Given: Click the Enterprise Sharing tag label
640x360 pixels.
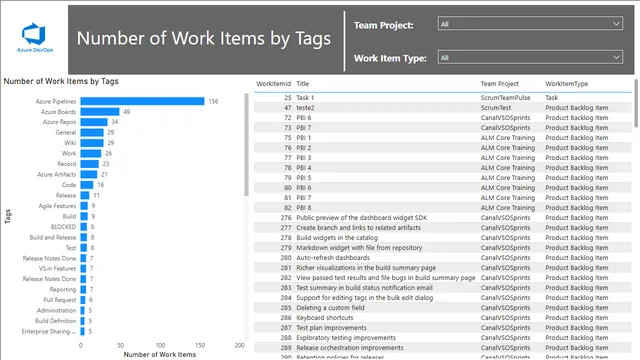Looking at the screenshot, I should pyautogui.click(x=49, y=331).
